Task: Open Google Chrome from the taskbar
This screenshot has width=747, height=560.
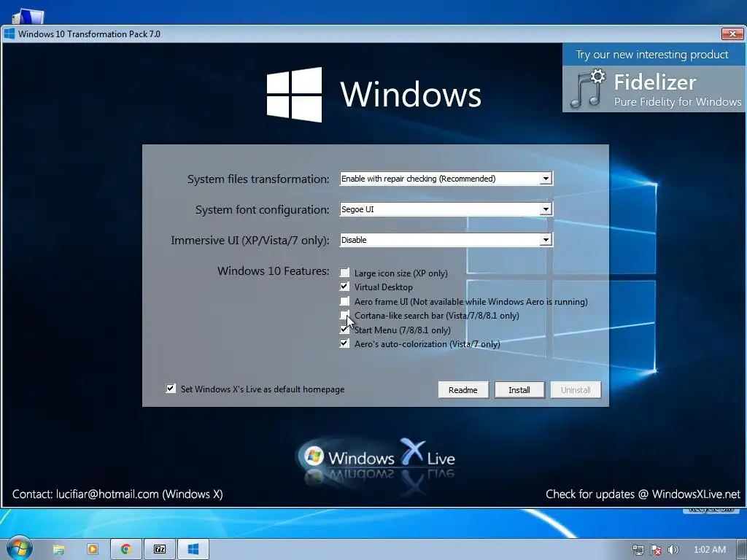Action: click(125, 549)
